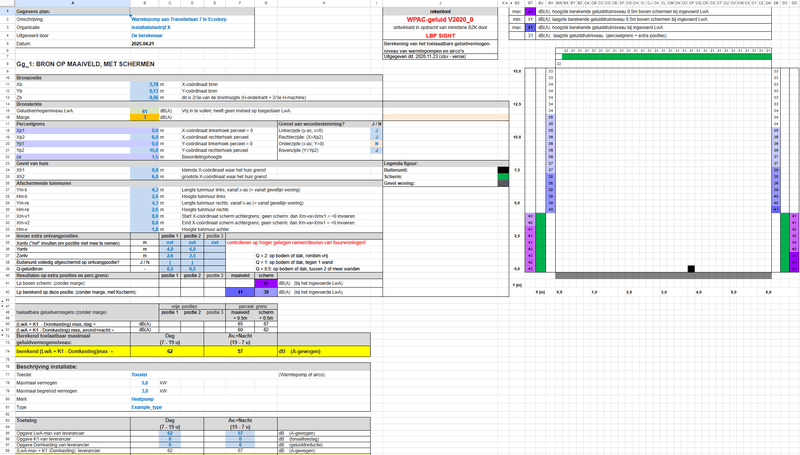Click the select-all corner of the sheet
Screen dimensions: 800x455
(x=7, y=3)
